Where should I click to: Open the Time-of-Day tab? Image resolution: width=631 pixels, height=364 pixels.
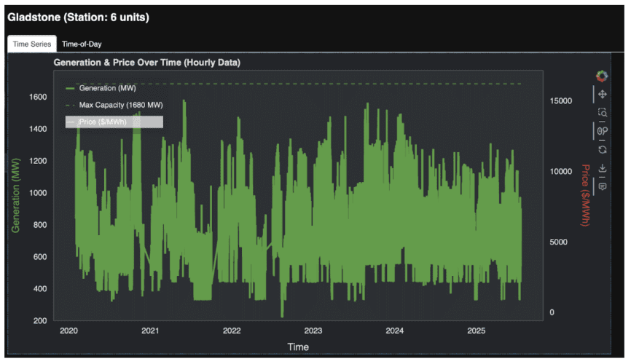point(82,44)
